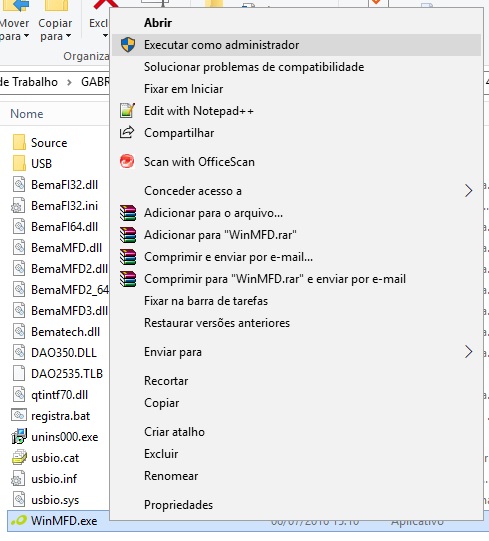Click the Notepad++ icon in context menu
489x541 pixels.
coord(127,111)
